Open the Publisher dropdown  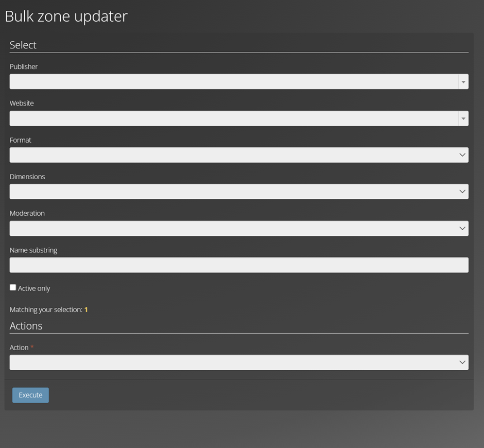tap(239, 81)
